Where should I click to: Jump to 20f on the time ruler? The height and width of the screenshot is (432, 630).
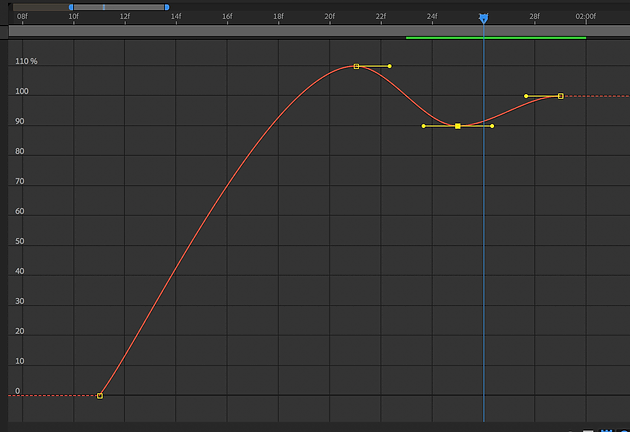click(x=330, y=16)
